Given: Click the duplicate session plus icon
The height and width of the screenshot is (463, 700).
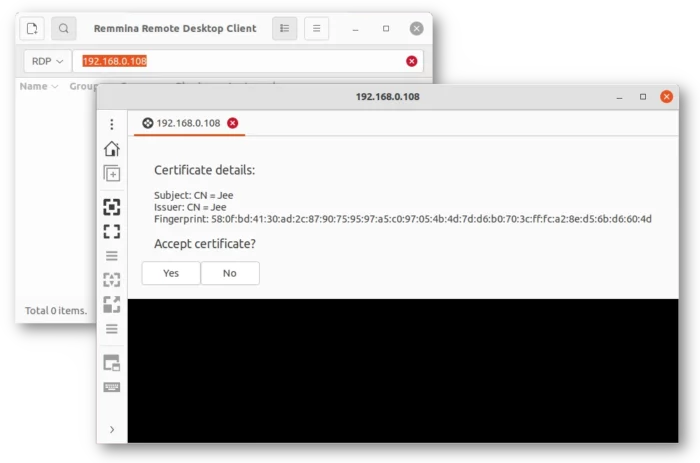Looking at the screenshot, I should 112,173.
